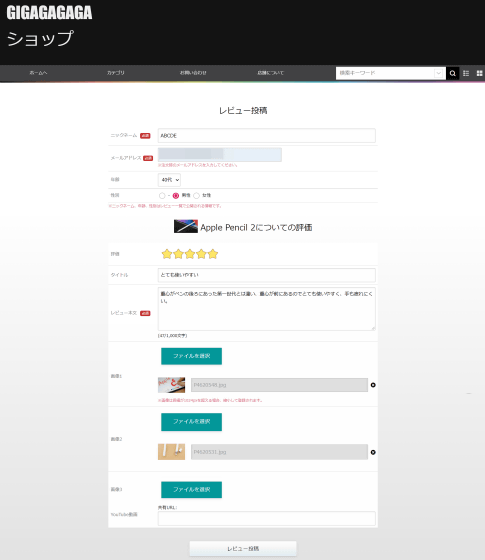Remove image 1 with the delete icon
485x560 pixels.
coord(373,385)
